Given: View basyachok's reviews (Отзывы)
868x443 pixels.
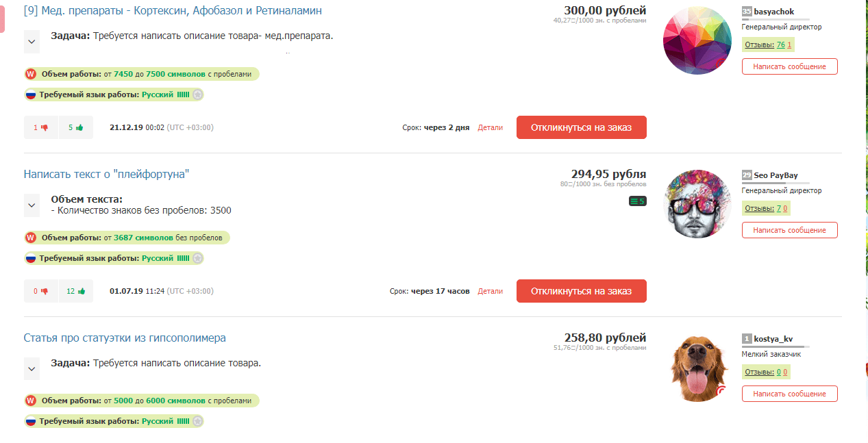Looking at the screenshot, I should (x=756, y=45).
